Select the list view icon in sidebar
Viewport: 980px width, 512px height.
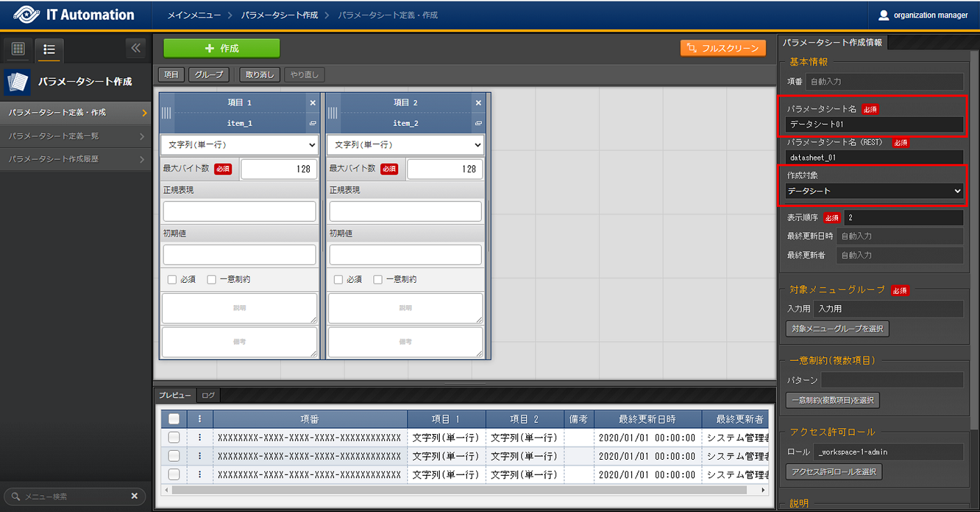click(x=49, y=49)
